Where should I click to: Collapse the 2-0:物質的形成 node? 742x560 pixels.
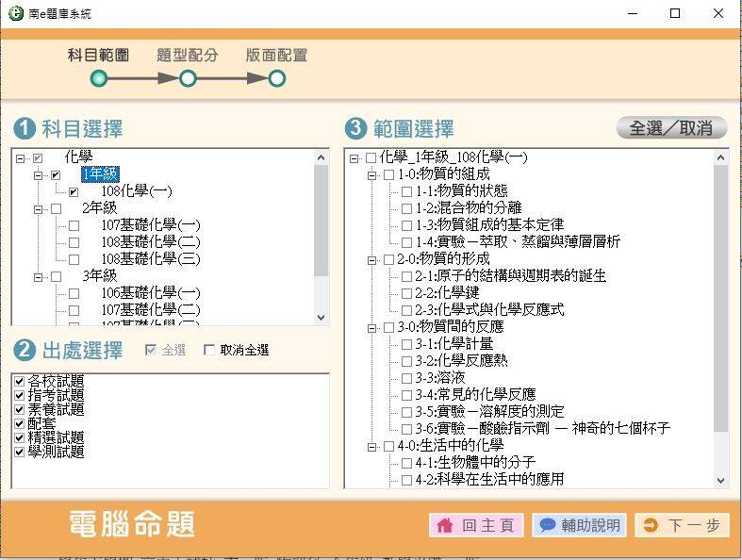click(372, 260)
